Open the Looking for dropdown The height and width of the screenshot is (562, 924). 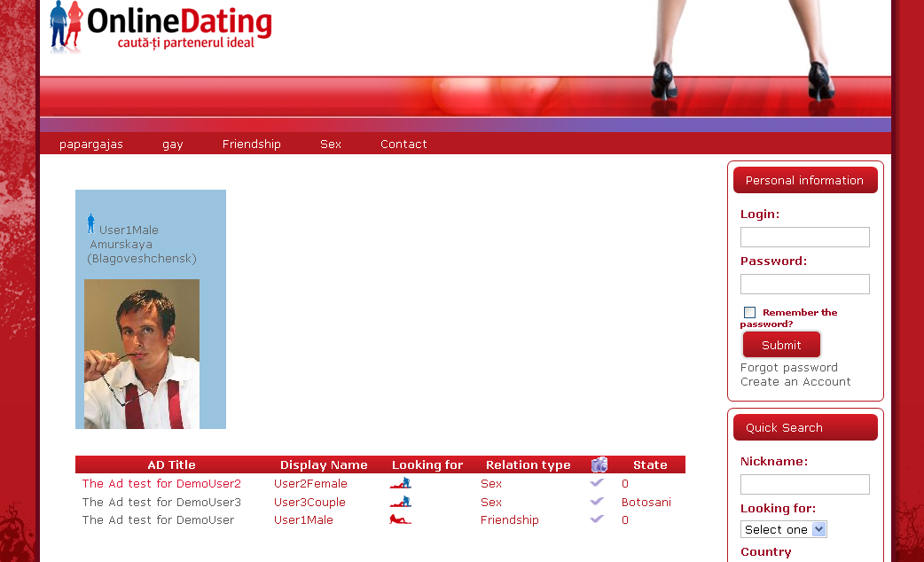point(784,529)
